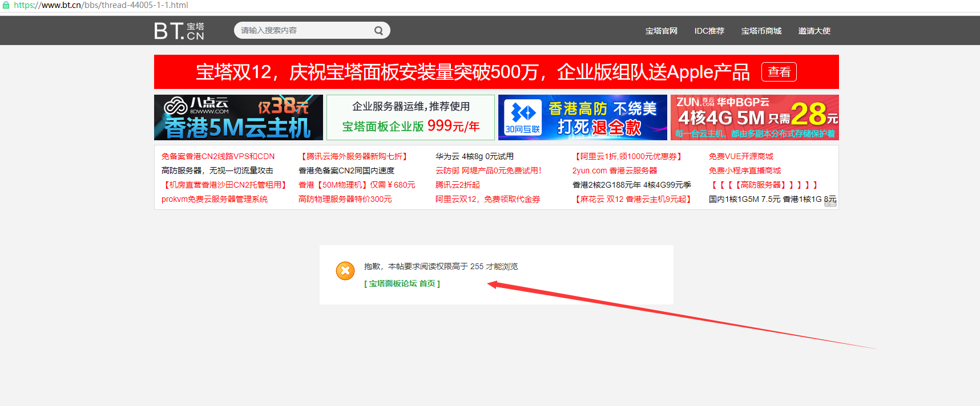Open link 免费VUE开源商城
Image resolution: width=980 pixels, height=406 pixels.
pyautogui.click(x=741, y=156)
